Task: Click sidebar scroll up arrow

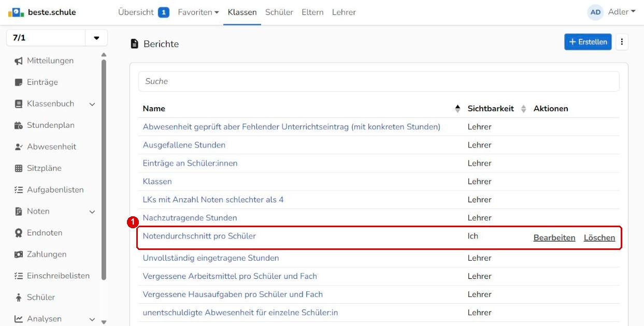Action: (x=104, y=55)
